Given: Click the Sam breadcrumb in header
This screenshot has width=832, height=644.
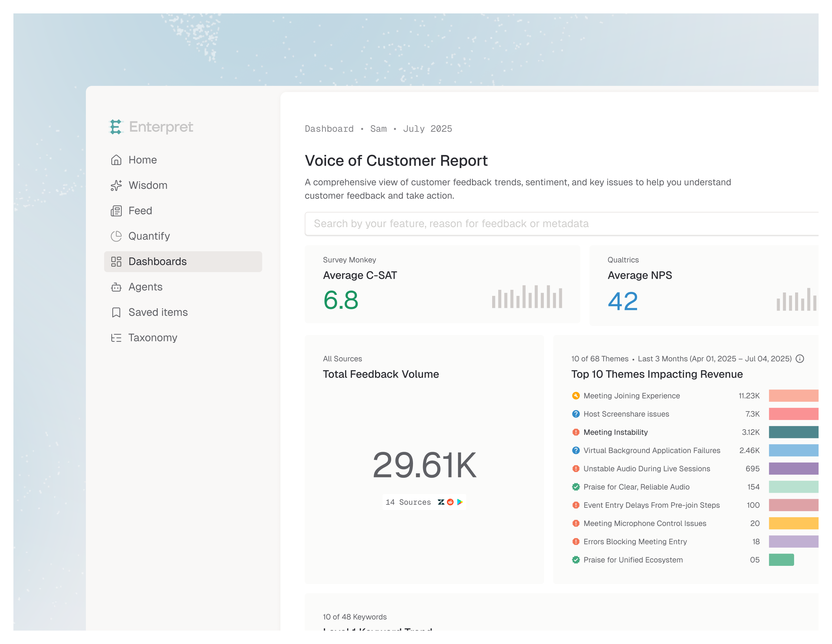Looking at the screenshot, I should coord(378,129).
